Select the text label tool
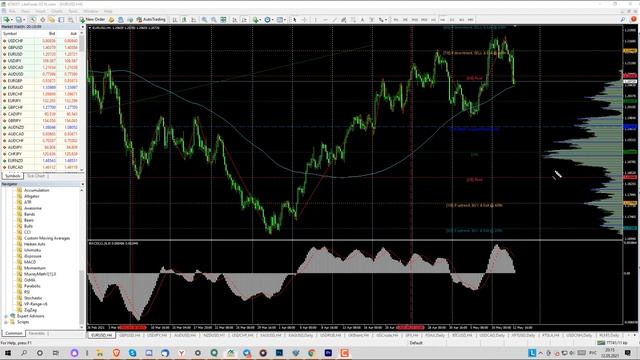Viewport: 640px width, 360px height. click(x=371, y=19)
